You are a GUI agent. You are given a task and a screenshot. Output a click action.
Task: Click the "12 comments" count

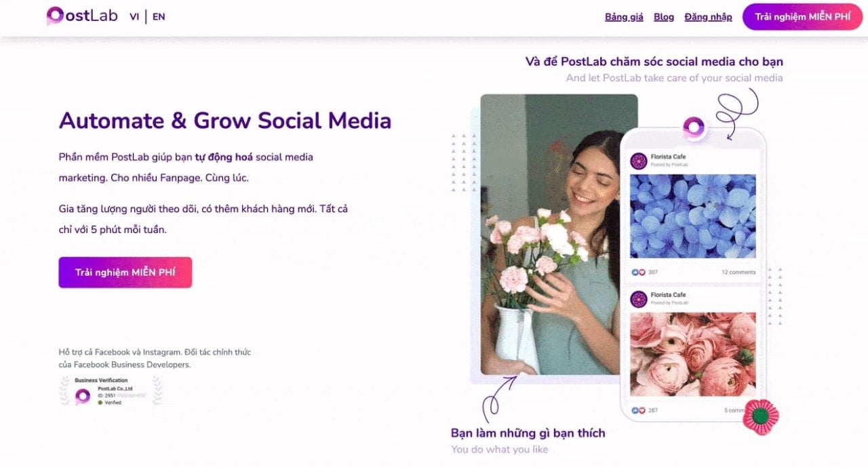[738, 272]
